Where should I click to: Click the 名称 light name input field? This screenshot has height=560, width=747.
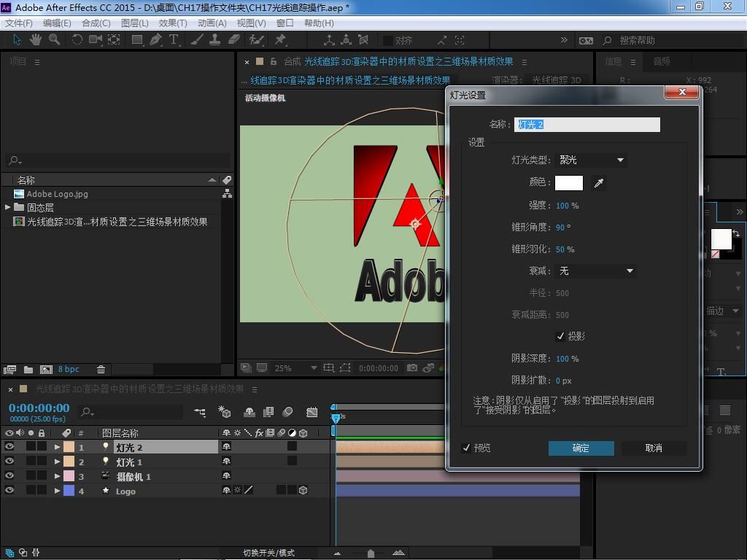point(587,125)
